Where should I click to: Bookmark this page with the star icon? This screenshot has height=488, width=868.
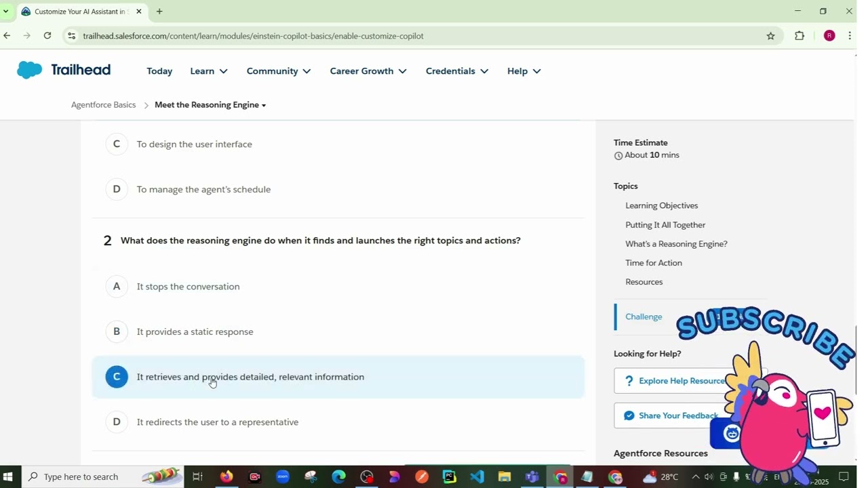pyautogui.click(x=770, y=36)
